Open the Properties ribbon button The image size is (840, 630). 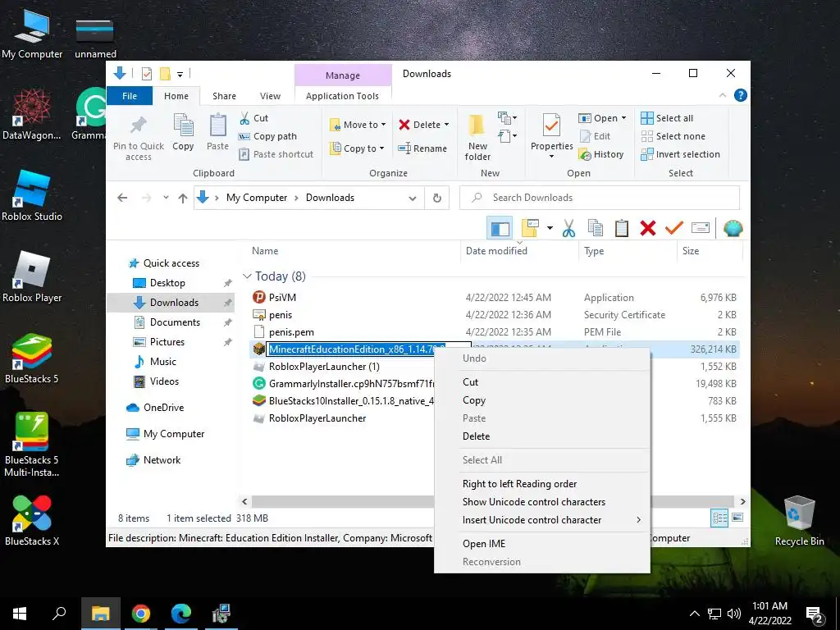552,136
